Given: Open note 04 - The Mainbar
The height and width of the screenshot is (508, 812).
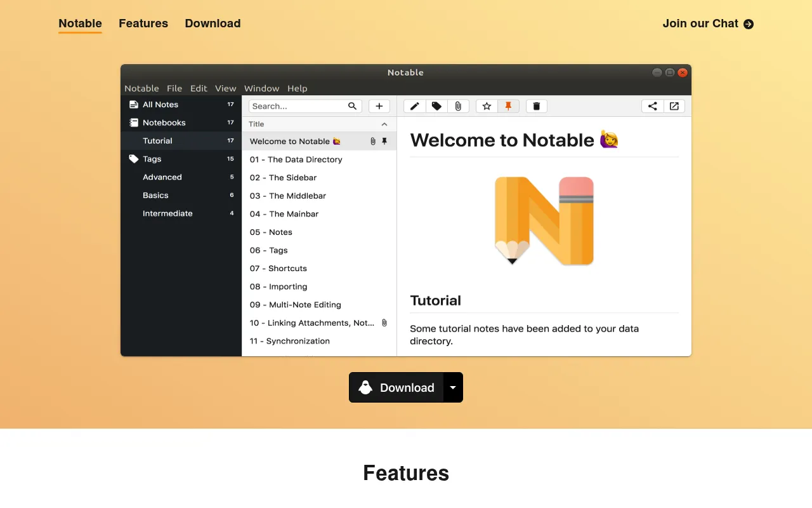Looking at the screenshot, I should (319, 214).
